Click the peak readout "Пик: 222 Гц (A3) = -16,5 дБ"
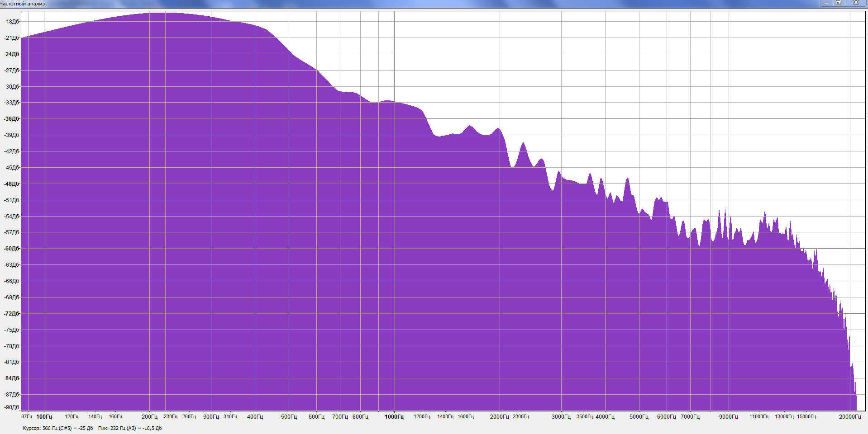The width and height of the screenshot is (868, 434). (x=130, y=428)
